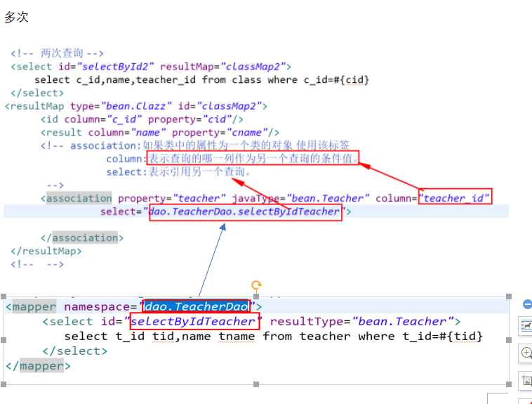Select the crop picture icon
The height and width of the screenshot is (404, 532).
point(526,381)
